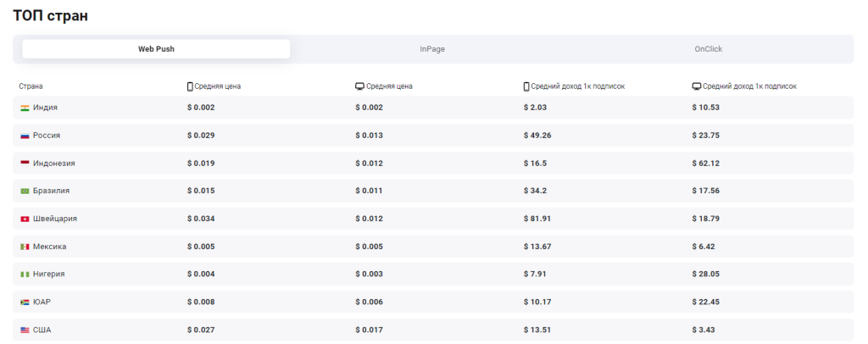
Task: Click the $ 81.91 value in Швейцария row
Action: coord(537,219)
